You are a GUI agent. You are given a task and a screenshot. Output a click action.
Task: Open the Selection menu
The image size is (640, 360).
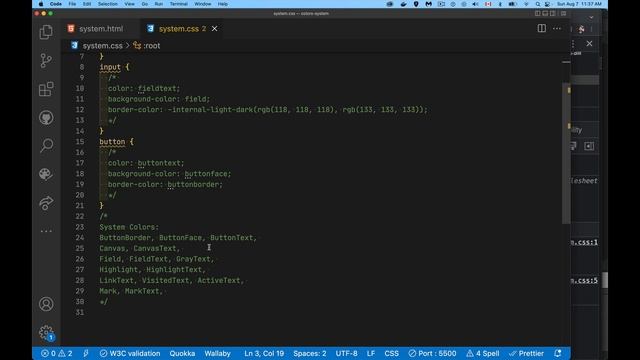click(108, 4)
